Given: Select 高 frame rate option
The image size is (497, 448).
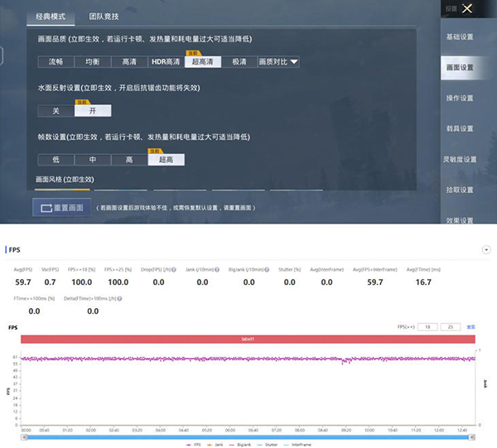Looking at the screenshot, I should click(x=128, y=160).
